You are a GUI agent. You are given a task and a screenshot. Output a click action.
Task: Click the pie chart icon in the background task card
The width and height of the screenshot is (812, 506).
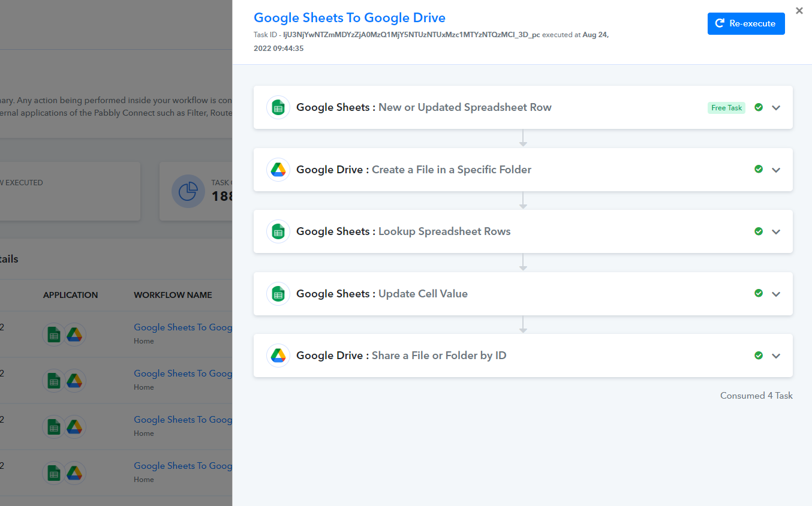pos(188,191)
